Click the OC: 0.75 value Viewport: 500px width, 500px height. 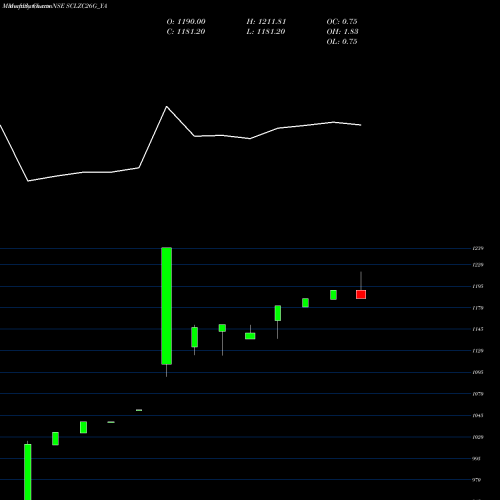pos(342,22)
